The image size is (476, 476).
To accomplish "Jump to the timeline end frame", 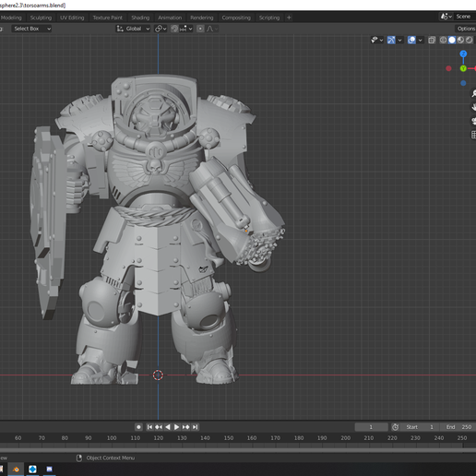I will 195,427.
